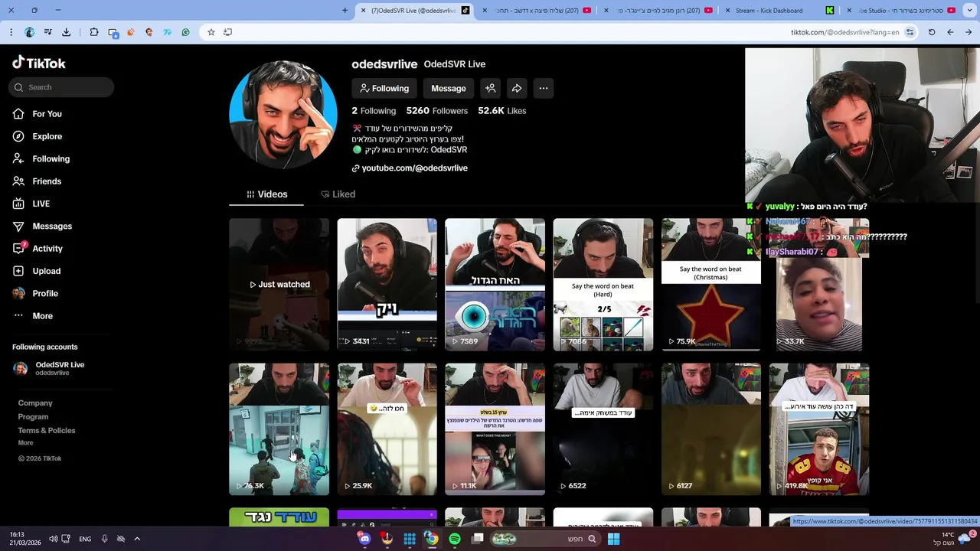
Task: Open the browser three-dots menu
Action: point(11,32)
